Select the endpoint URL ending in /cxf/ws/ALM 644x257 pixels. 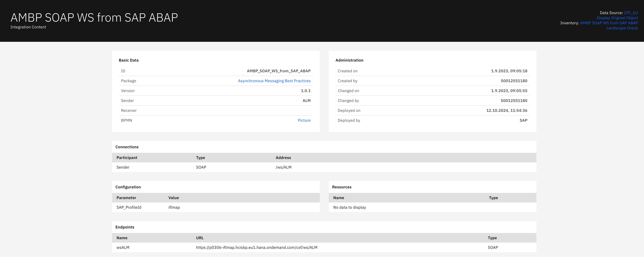pos(257,248)
